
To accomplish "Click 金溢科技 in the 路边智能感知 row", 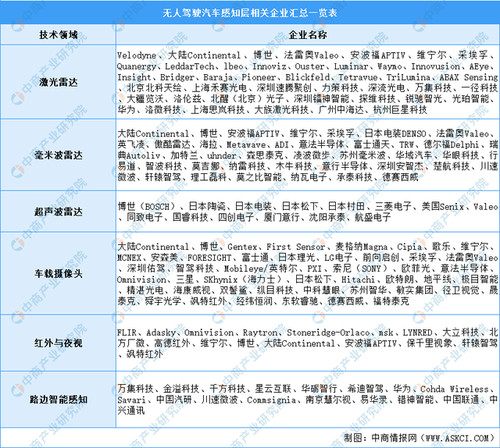I will [181, 389].
